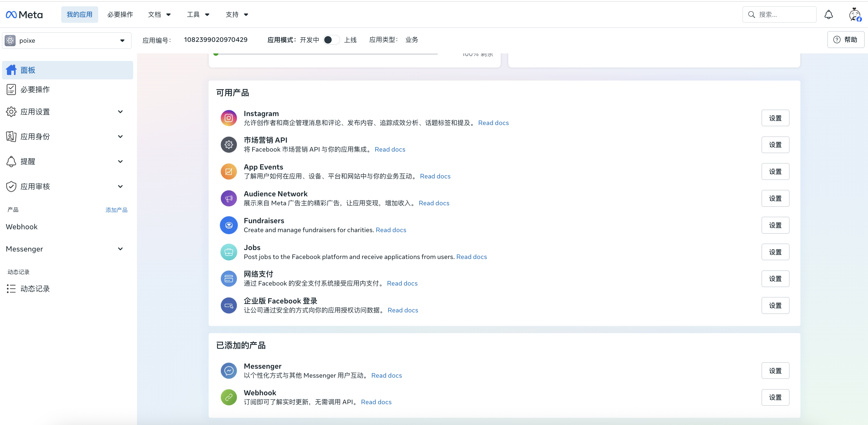Open Read docs link for Jobs
Screen dimensions: 868x425
point(471,257)
